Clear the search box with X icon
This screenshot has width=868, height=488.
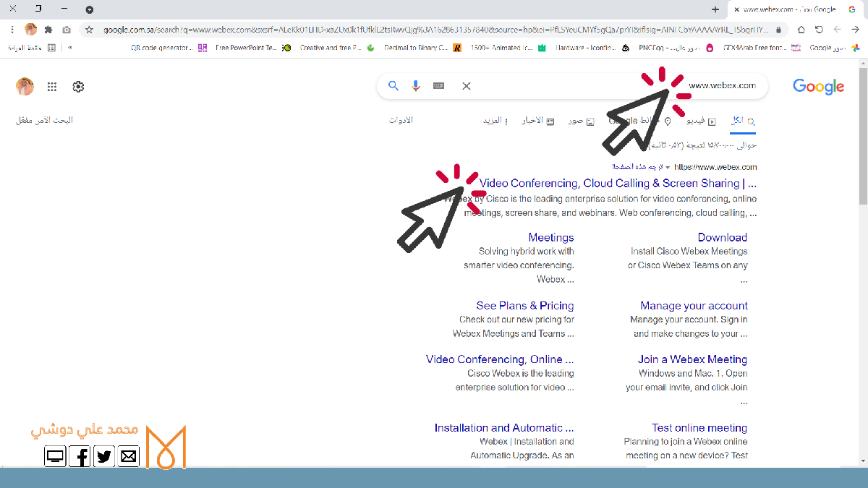(x=467, y=86)
